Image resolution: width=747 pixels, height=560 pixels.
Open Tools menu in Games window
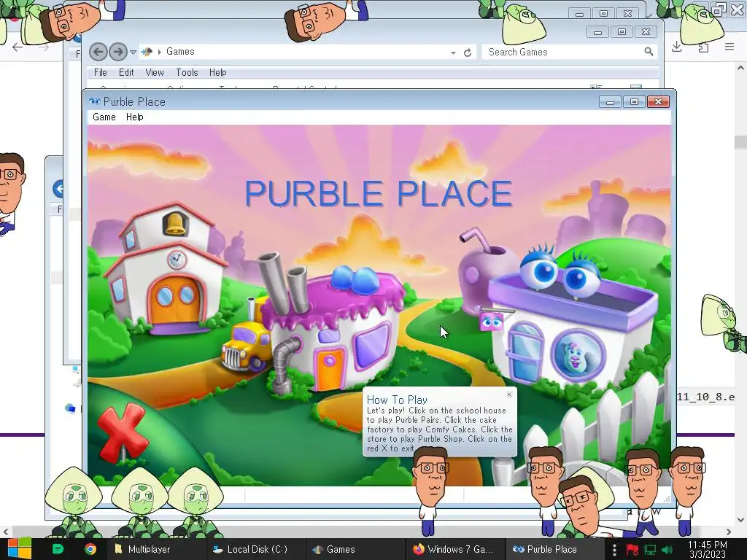tap(187, 72)
